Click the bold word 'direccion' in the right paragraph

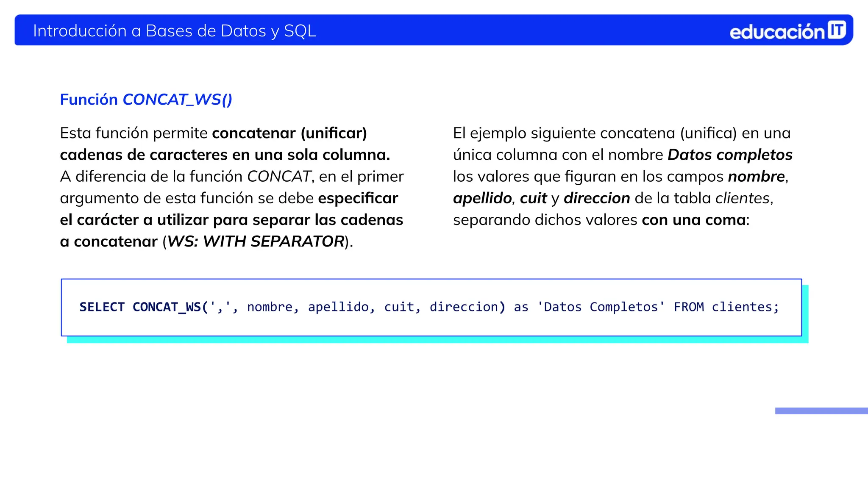(597, 198)
